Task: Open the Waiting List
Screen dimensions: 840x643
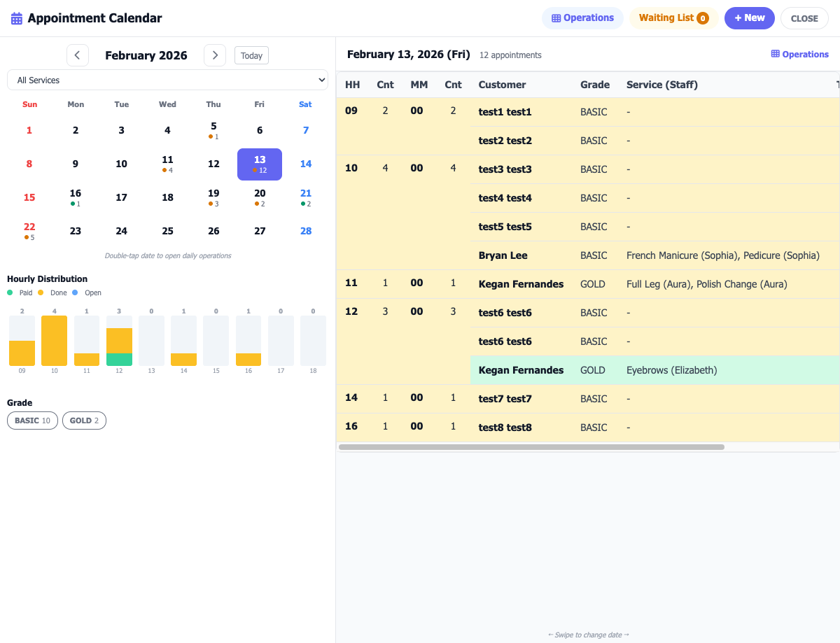Action: click(673, 17)
